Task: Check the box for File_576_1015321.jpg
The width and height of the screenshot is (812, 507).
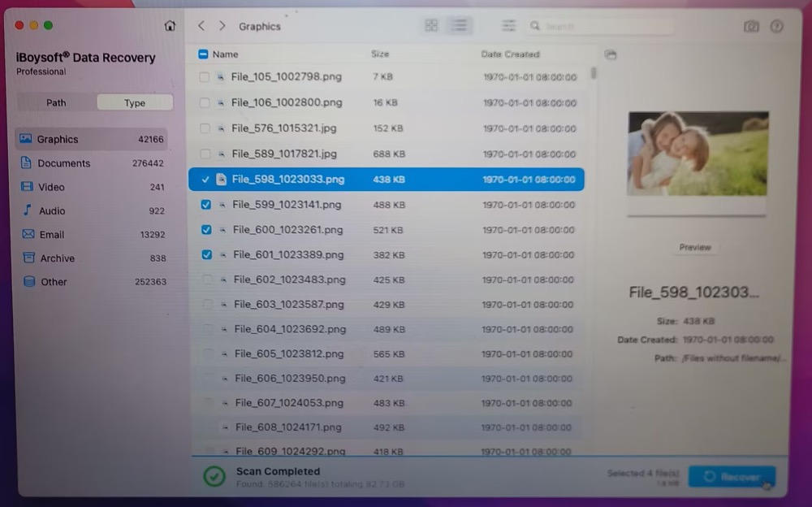Action: tap(205, 128)
